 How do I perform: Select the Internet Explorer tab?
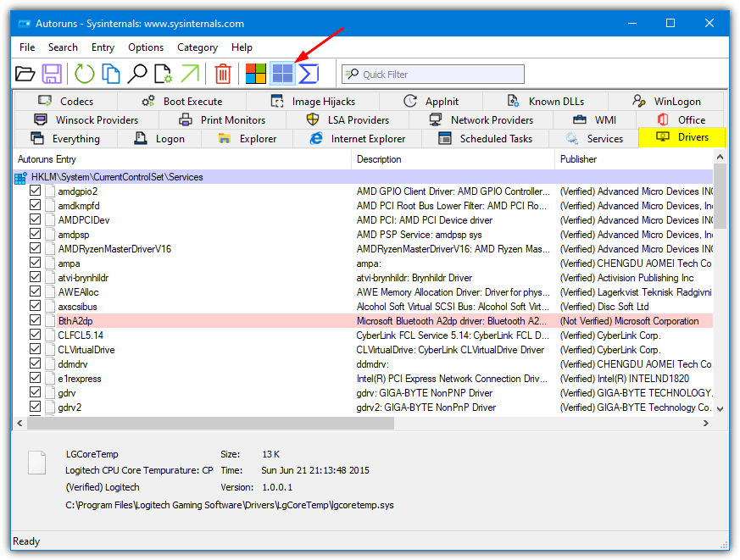(x=357, y=138)
